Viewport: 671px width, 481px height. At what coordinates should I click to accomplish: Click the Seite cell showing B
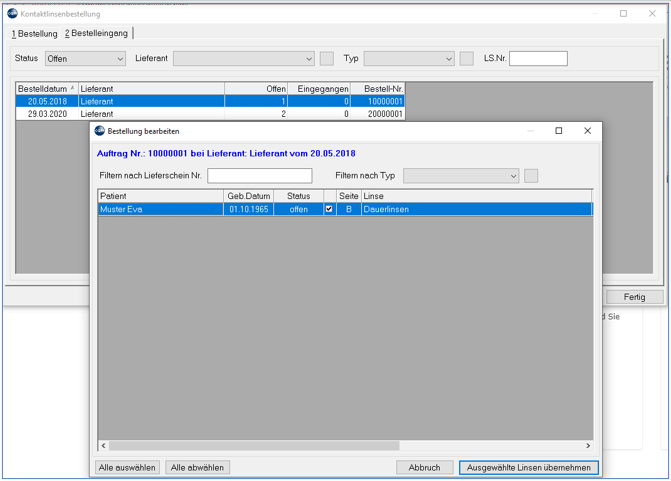click(x=348, y=209)
